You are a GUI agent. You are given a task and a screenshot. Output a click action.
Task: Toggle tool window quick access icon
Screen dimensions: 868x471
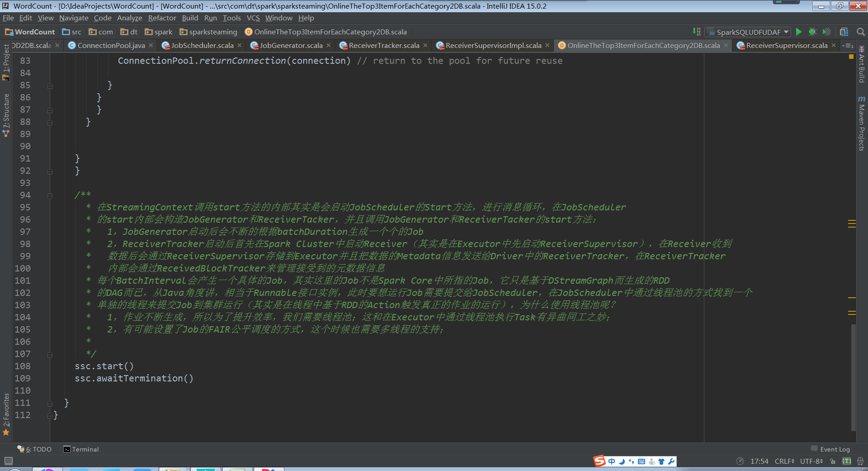tap(8, 461)
